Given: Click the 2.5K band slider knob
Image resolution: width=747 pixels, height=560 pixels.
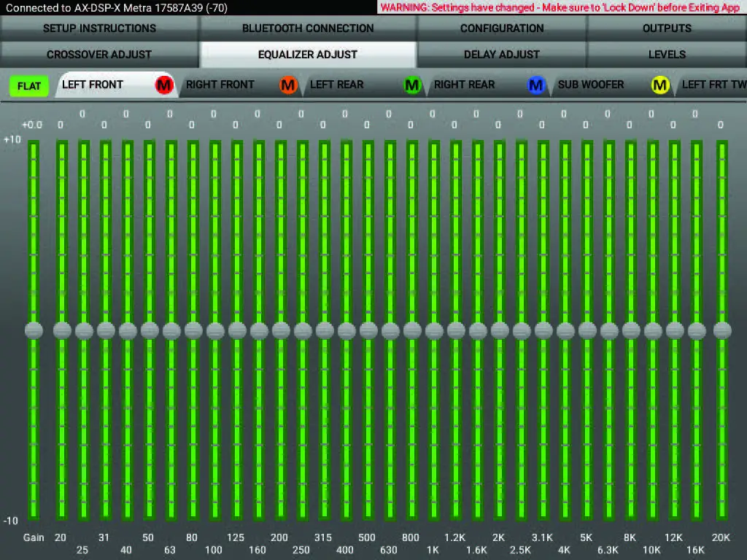Looking at the screenshot, I should 522,330.
